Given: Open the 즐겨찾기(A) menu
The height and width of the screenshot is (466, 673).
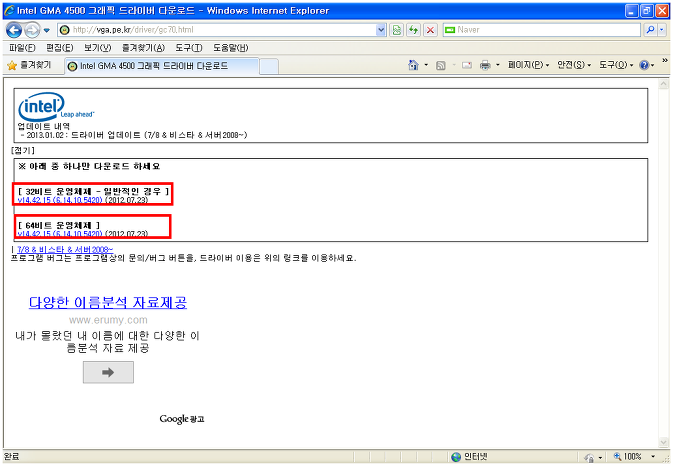Looking at the screenshot, I should 143,48.
